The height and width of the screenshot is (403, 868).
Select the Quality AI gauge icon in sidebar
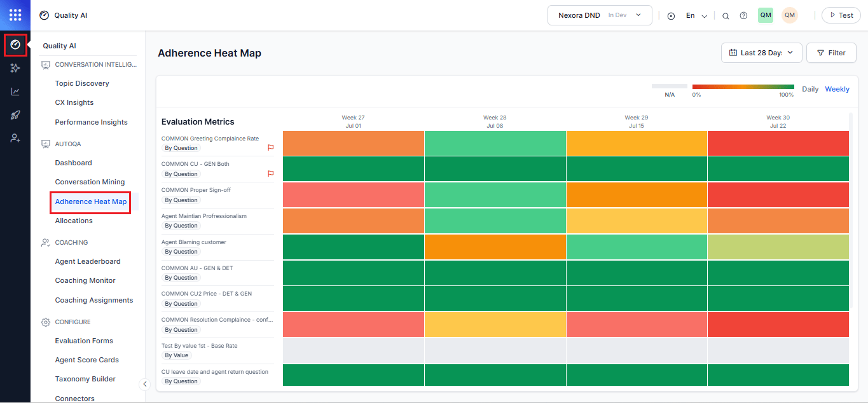pyautogui.click(x=15, y=45)
